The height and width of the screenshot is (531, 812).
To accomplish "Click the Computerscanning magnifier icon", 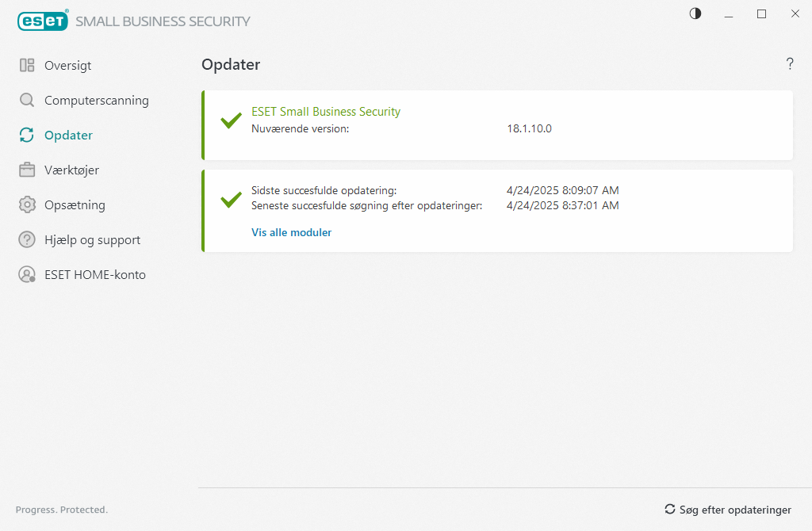I will click(x=27, y=101).
